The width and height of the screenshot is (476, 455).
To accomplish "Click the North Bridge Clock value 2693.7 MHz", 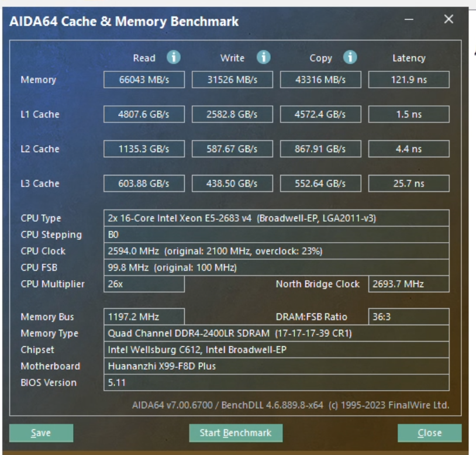I will pyautogui.click(x=409, y=284).
